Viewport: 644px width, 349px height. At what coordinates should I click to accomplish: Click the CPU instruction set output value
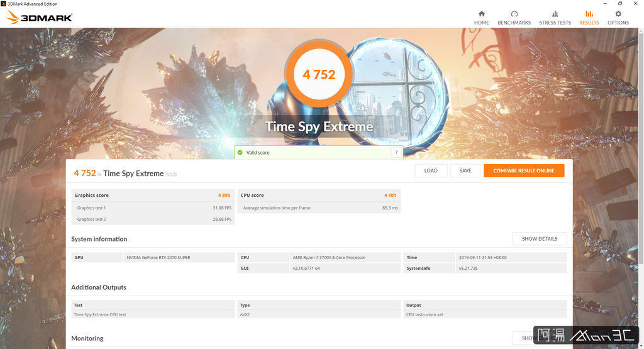(425, 314)
